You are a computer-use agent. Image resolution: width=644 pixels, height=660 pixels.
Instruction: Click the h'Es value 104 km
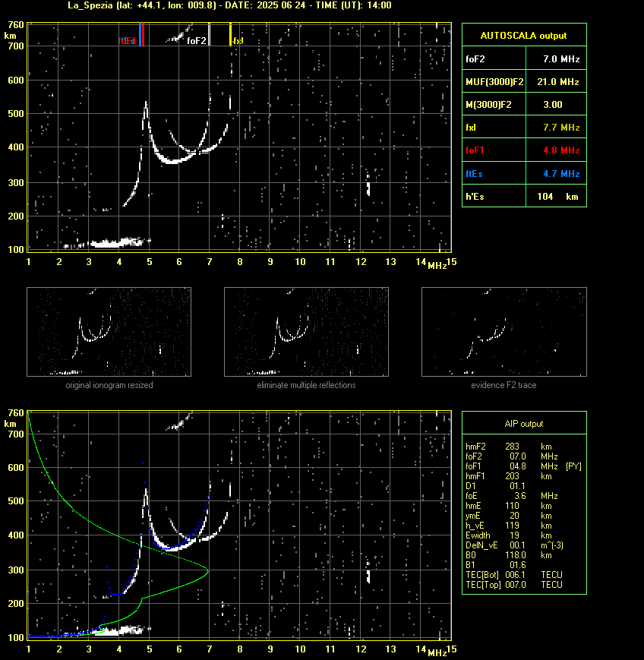[557, 197]
